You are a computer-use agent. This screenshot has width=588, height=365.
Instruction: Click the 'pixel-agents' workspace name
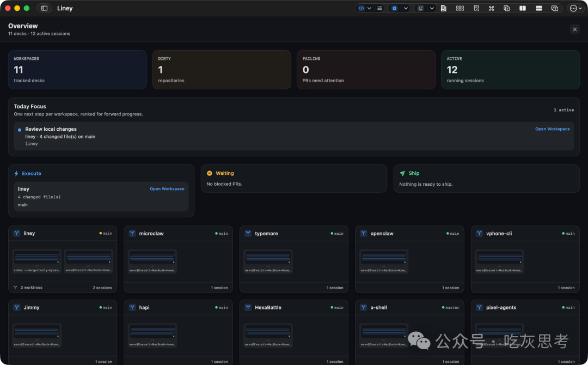tap(501, 308)
